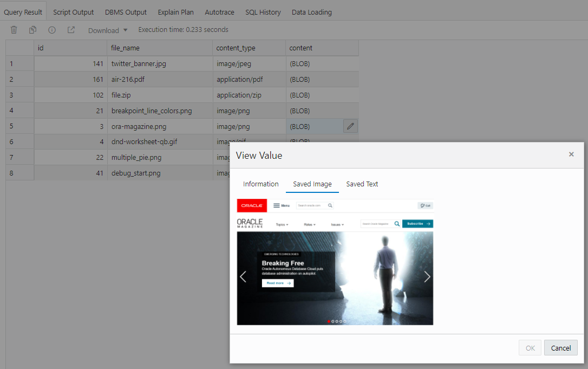Screen dimensions: 588x369
Task: Switch to Query Result tab
Action: point(23,12)
